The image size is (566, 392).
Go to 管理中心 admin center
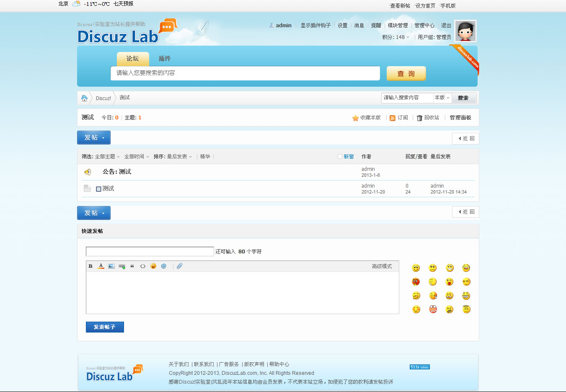424,26
